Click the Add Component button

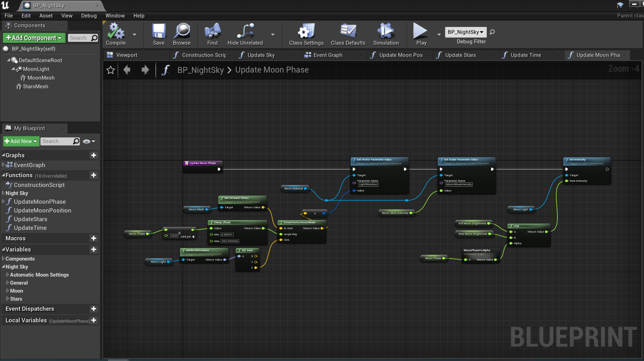(x=33, y=38)
